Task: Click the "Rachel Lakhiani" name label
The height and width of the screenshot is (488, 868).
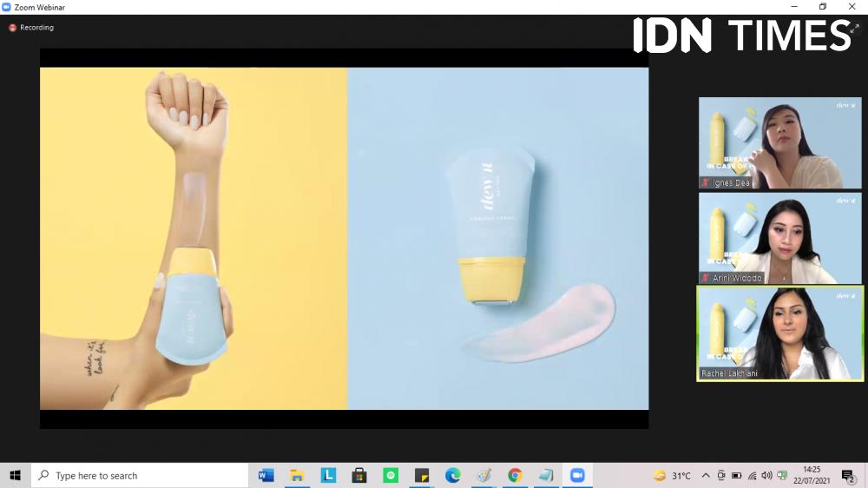Action: [x=730, y=373]
